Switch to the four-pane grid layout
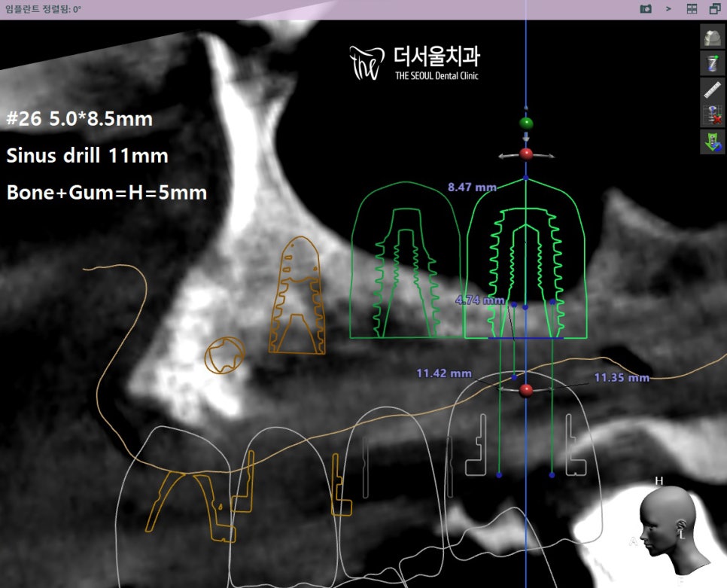This screenshot has height=588, width=727. (692, 9)
